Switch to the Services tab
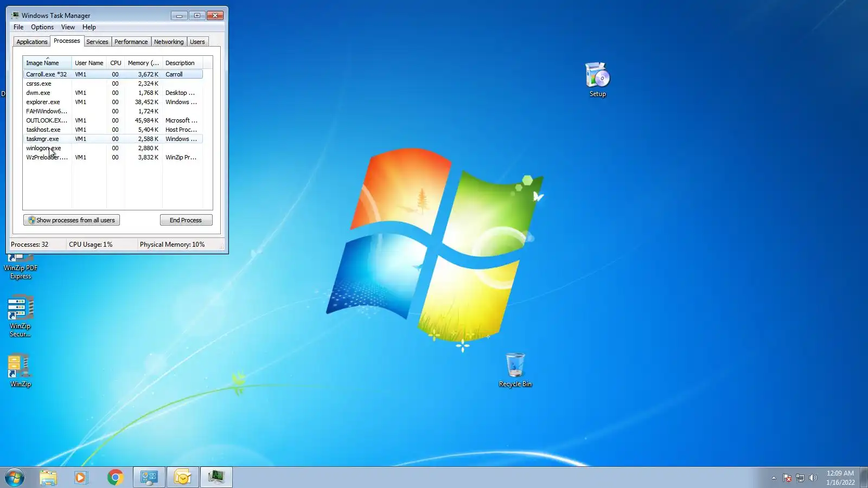This screenshot has height=488, width=868. (x=97, y=42)
